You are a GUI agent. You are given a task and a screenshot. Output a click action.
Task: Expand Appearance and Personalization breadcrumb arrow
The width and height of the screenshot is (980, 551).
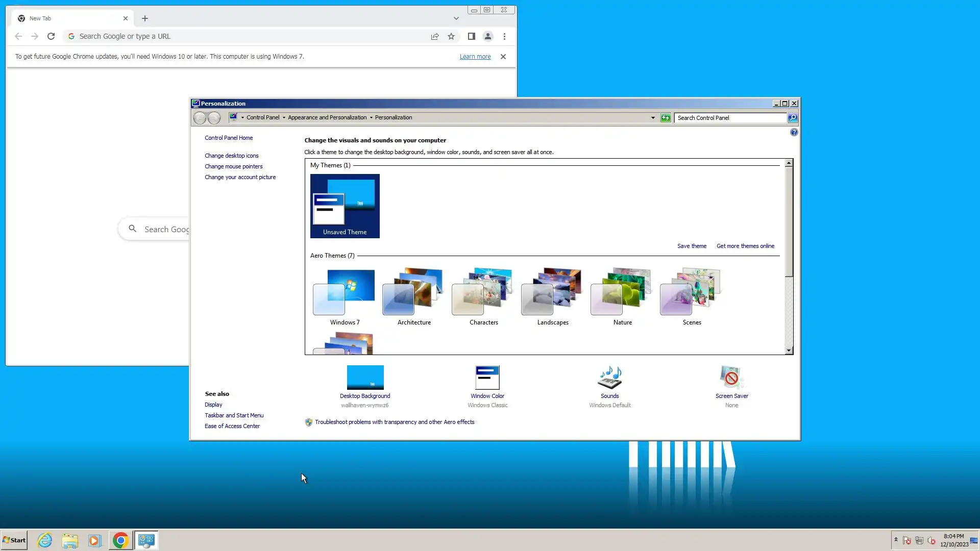[371, 118]
